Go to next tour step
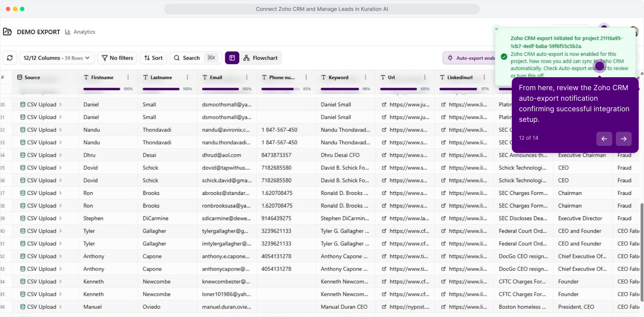Image resolution: width=644 pixels, height=317 pixels. coord(623,139)
